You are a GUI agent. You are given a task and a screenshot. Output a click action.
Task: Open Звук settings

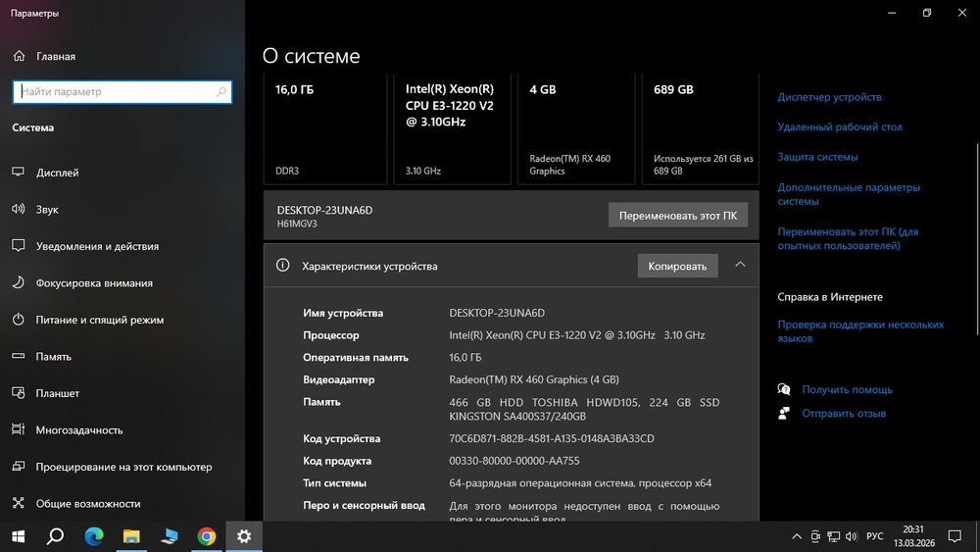(47, 210)
